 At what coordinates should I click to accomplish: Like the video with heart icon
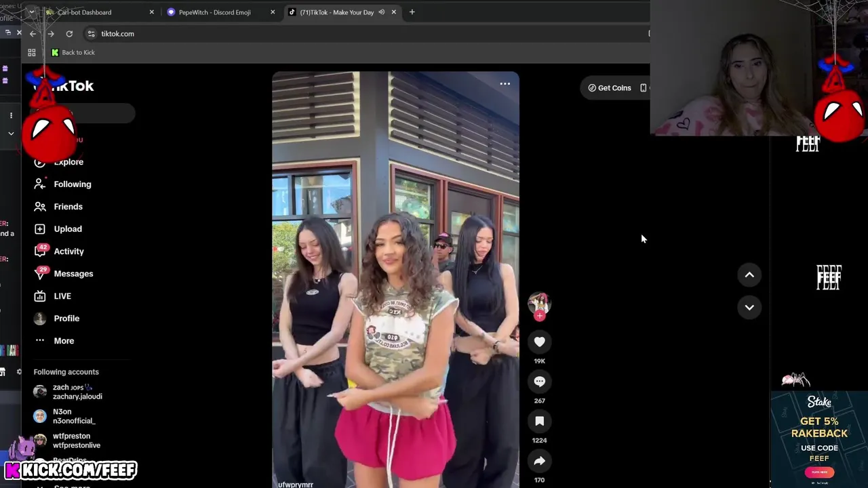(540, 342)
